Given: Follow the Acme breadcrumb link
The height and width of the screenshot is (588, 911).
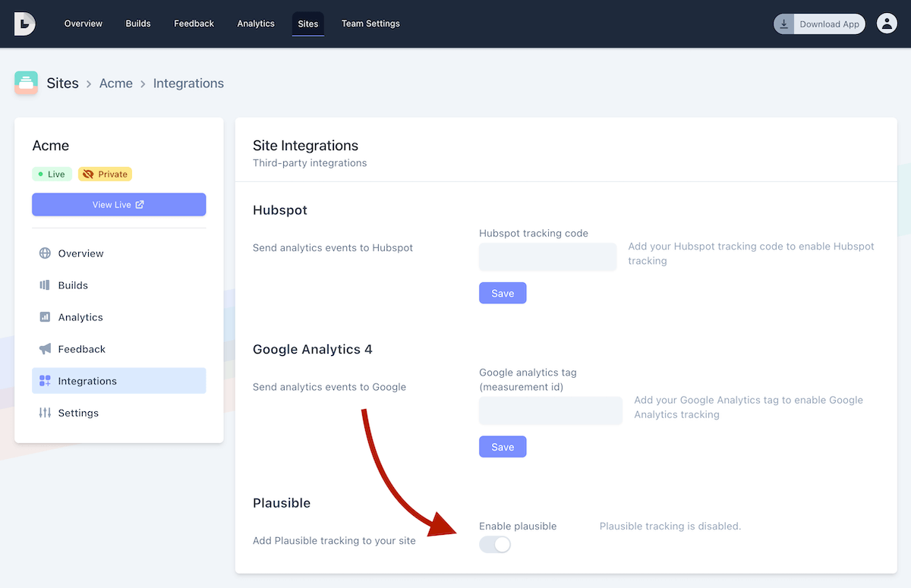Looking at the screenshot, I should click(115, 83).
